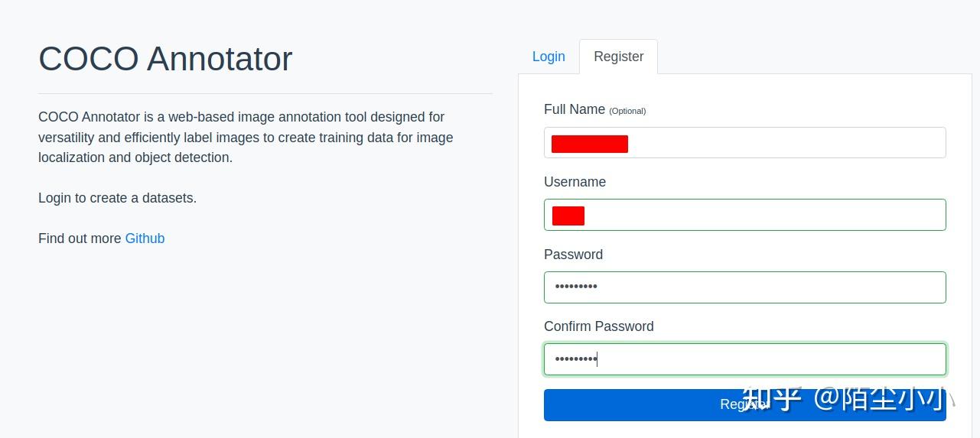The width and height of the screenshot is (980, 438).
Task: Select the Register tab
Action: point(618,57)
